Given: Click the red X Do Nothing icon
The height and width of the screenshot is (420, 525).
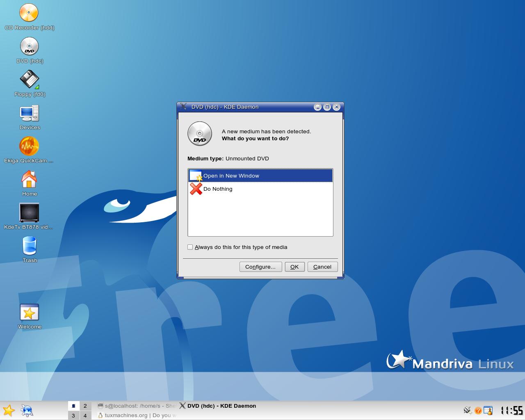Looking at the screenshot, I should point(196,189).
